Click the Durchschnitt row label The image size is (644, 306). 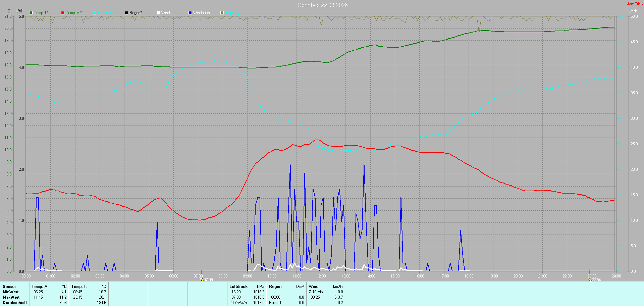tap(15, 303)
